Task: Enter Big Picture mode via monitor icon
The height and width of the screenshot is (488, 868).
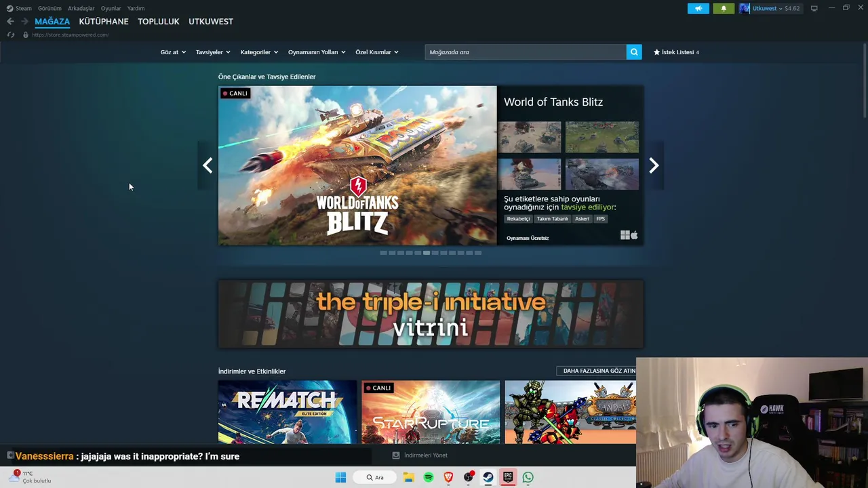Action: pos(814,8)
